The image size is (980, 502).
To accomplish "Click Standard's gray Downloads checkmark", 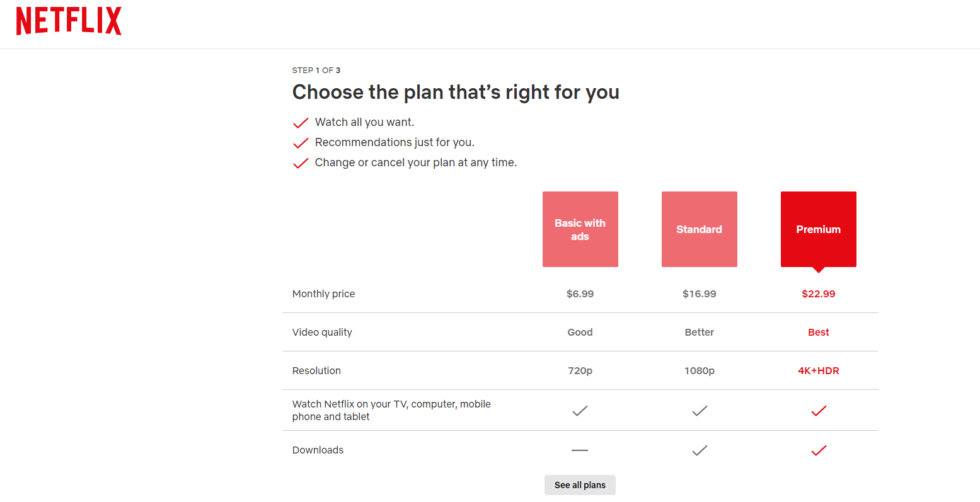I will pyautogui.click(x=700, y=450).
